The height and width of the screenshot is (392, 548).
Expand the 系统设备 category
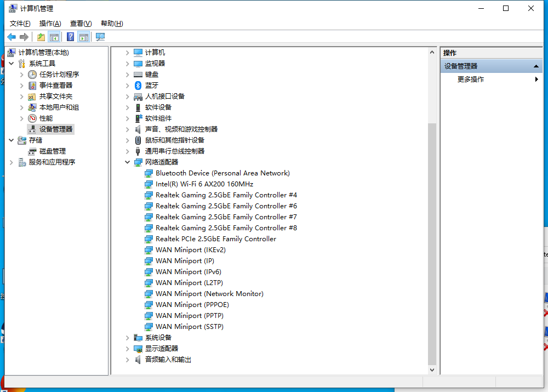coord(127,337)
